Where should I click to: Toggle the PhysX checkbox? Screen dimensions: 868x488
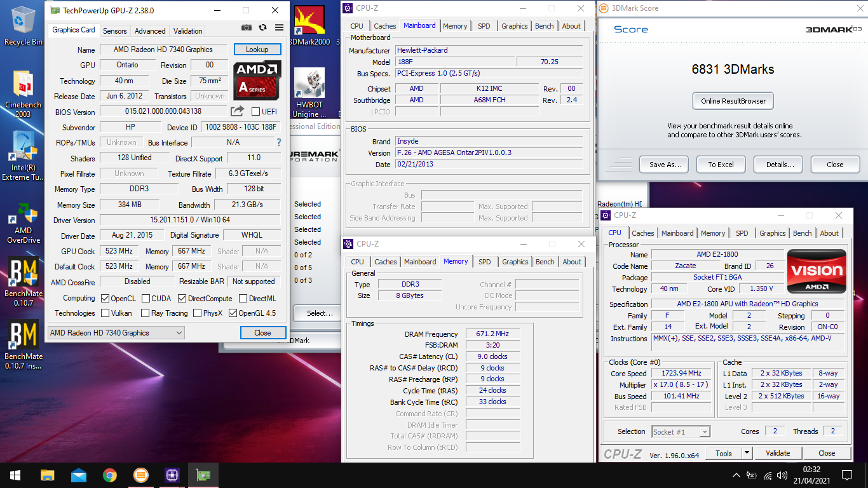point(198,313)
